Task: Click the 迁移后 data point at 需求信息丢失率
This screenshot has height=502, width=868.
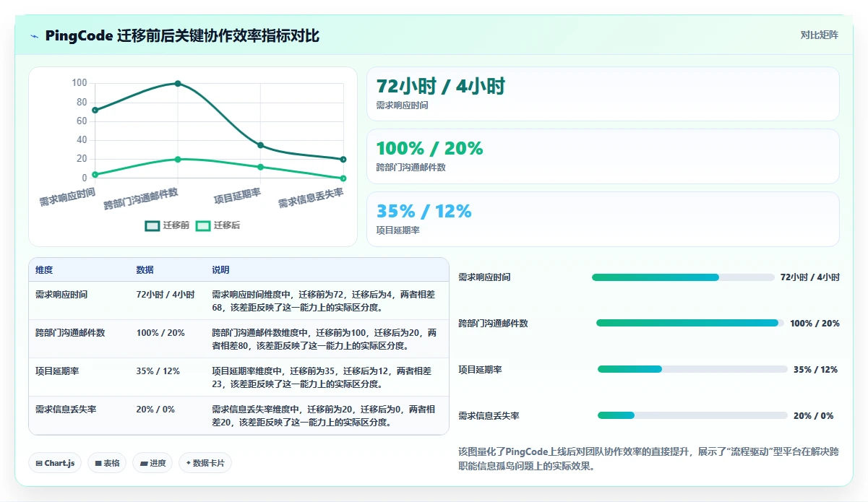Action: 343,178
